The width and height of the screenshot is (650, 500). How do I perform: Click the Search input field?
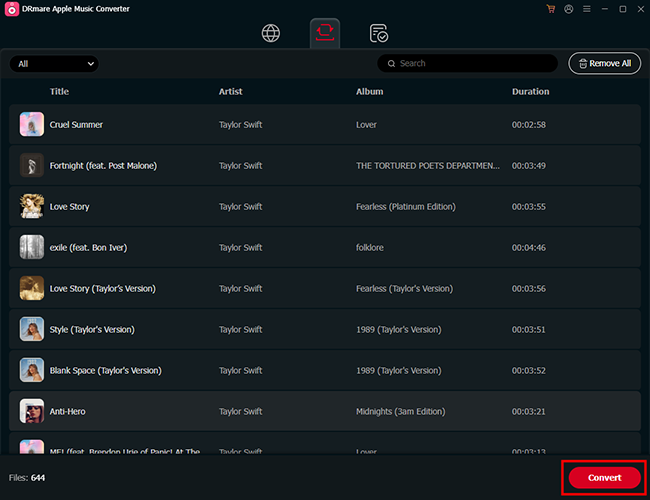click(x=470, y=63)
